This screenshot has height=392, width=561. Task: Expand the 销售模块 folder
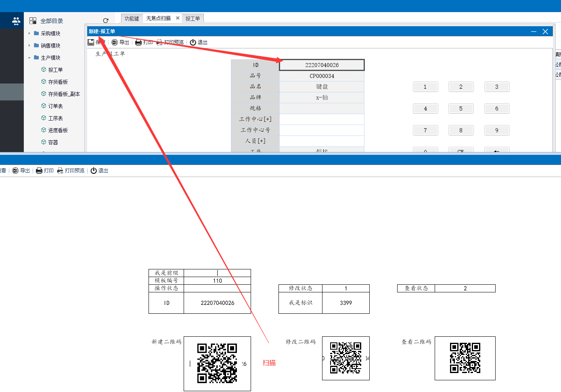[29, 46]
